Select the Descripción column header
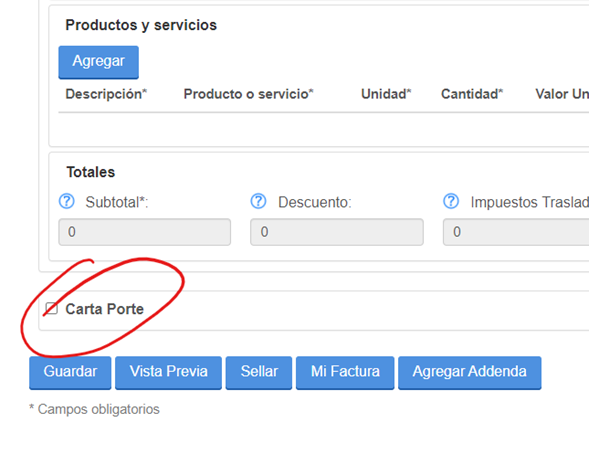589x454 pixels. (106, 94)
